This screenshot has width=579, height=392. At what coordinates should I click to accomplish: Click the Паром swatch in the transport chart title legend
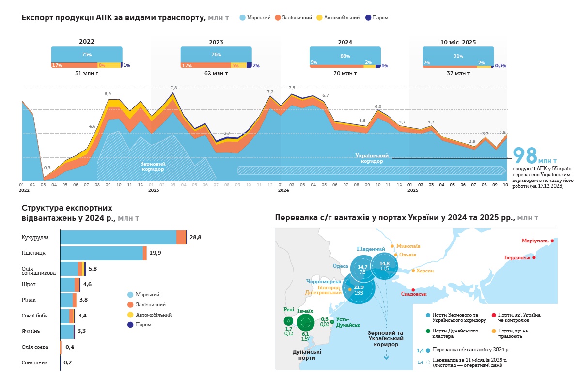coord(368,18)
